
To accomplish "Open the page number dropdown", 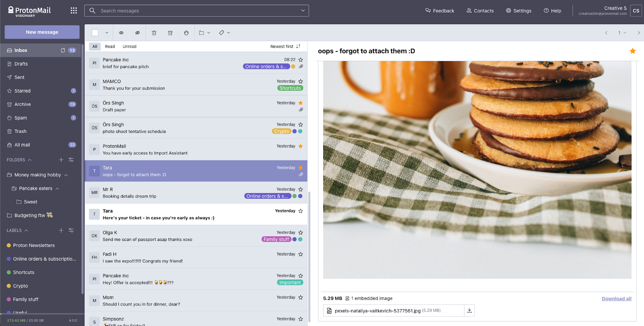I will pyautogui.click(x=622, y=33).
